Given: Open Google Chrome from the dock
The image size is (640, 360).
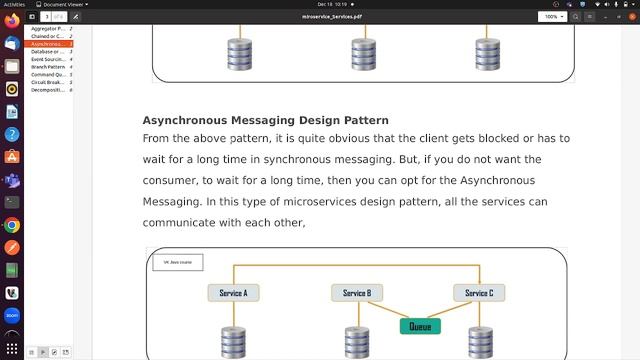Looking at the screenshot, I should 12,225.
